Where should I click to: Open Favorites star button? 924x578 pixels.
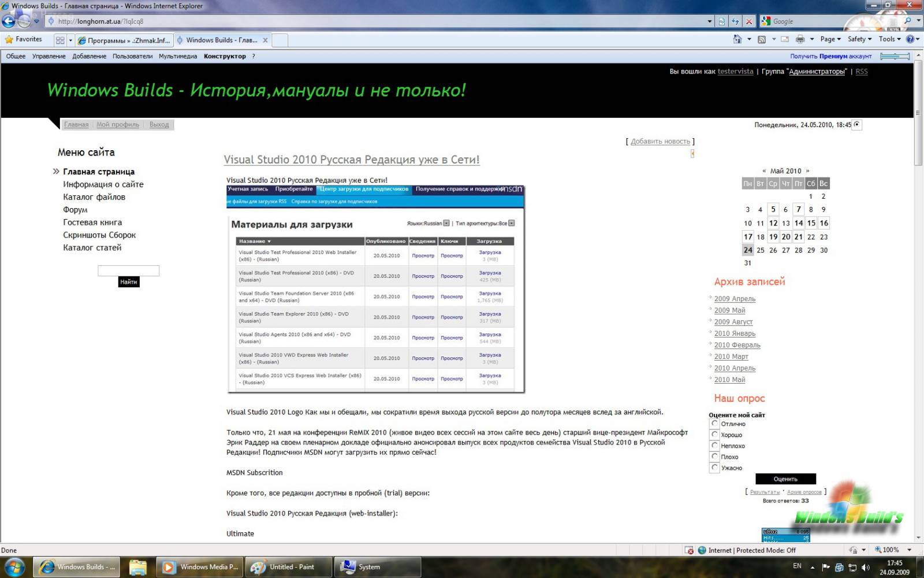(x=24, y=39)
